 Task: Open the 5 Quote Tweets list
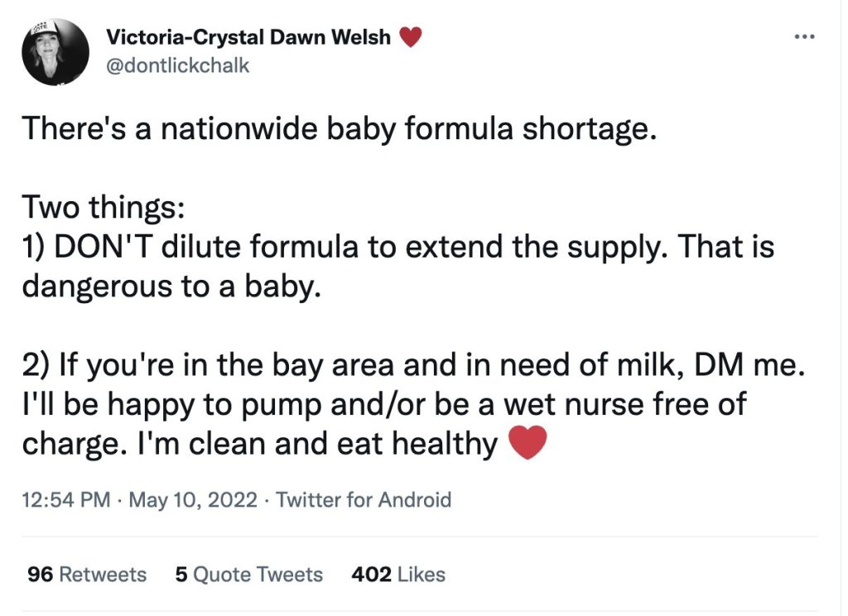pos(249,575)
